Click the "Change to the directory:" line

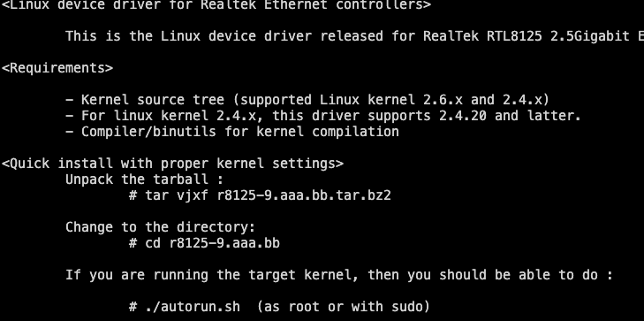[x=161, y=227]
